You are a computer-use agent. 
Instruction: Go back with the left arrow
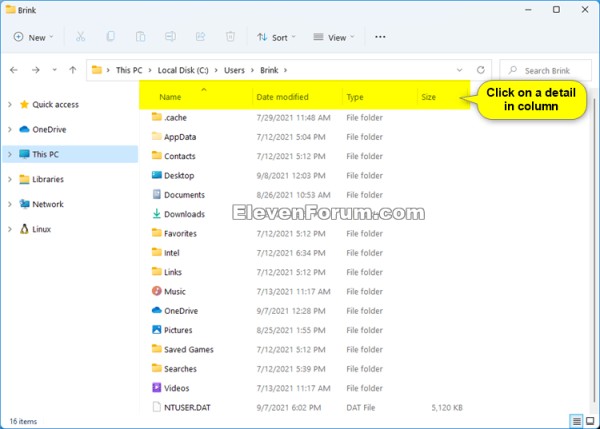(x=14, y=70)
